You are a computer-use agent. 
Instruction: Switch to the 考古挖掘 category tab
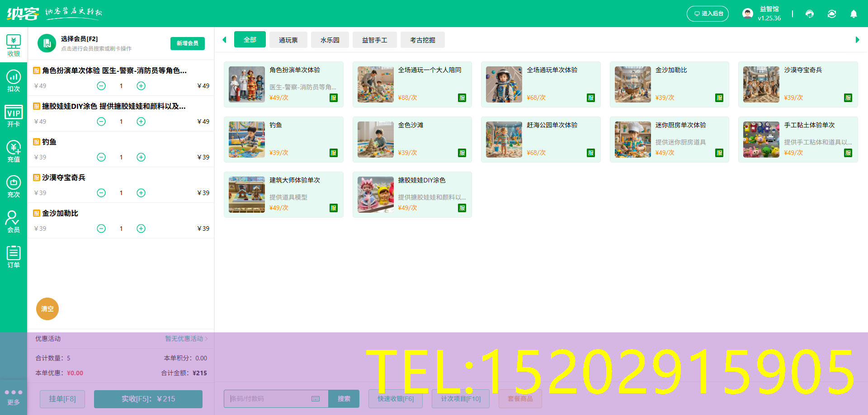422,40
